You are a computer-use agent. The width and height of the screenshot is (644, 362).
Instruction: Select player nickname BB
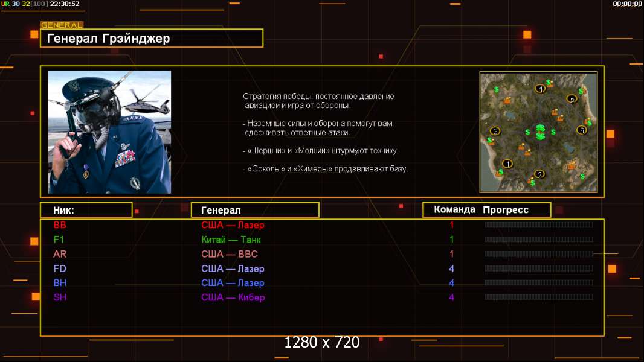60,224
